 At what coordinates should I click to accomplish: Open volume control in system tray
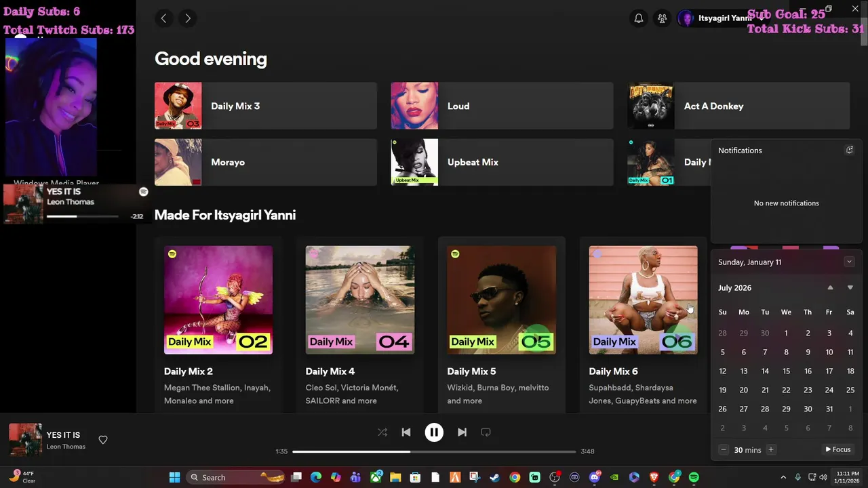(x=823, y=477)
